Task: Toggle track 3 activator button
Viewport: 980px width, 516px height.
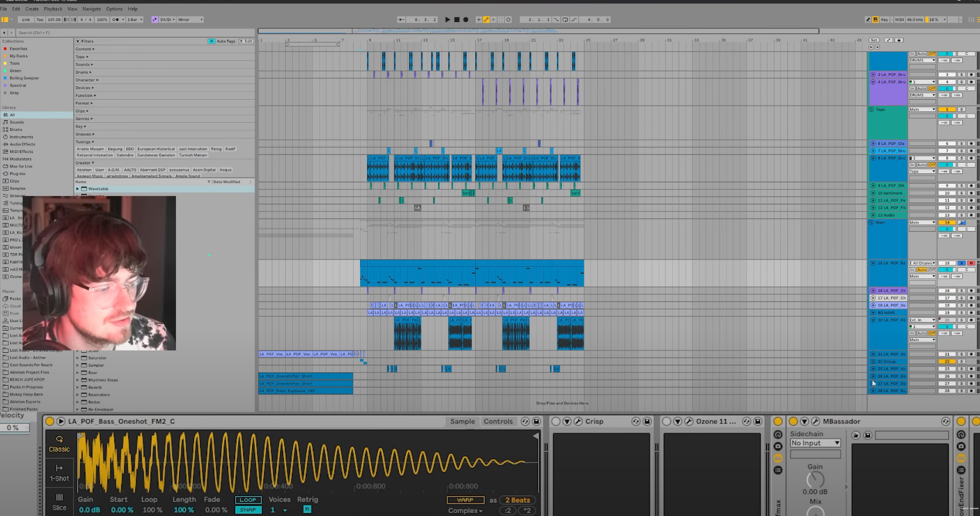Action: click(x=947, y=74)
